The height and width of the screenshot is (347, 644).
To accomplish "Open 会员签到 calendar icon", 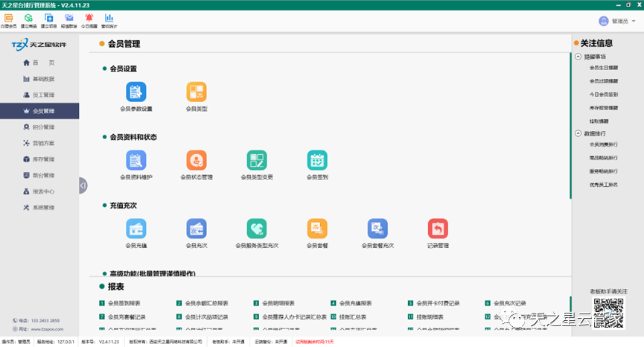I will point(317,161).
